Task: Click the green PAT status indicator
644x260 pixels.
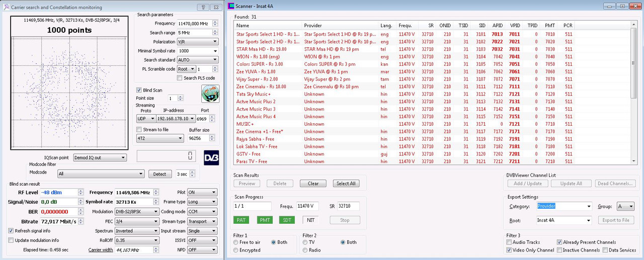Action: point(241,220)
